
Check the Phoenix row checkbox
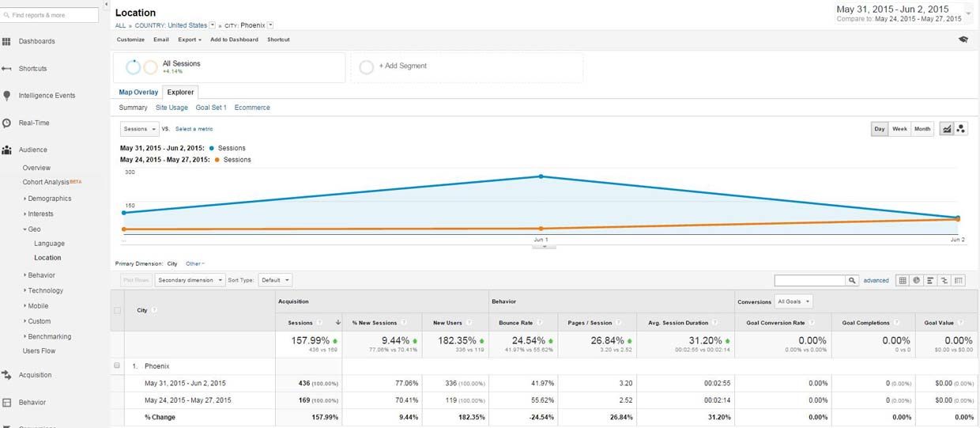117,366
